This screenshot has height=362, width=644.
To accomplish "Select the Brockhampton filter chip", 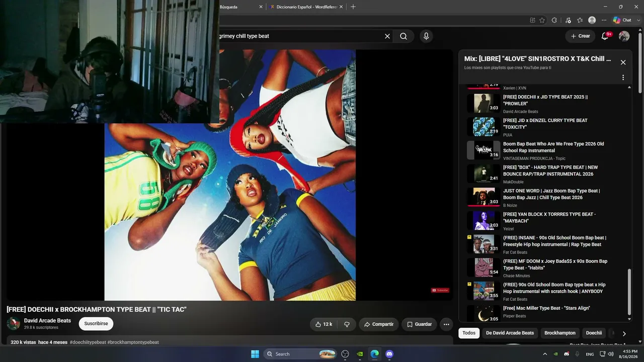I will (560, 333).
